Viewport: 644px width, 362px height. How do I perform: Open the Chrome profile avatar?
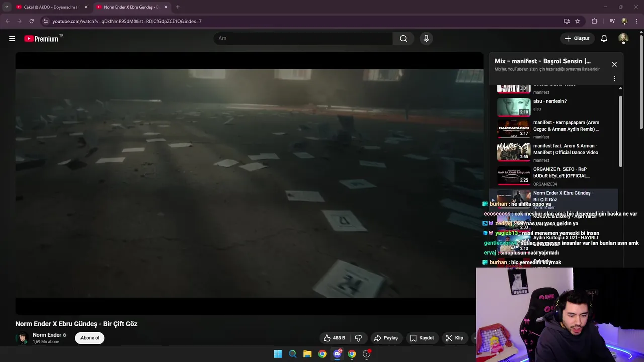624,21
